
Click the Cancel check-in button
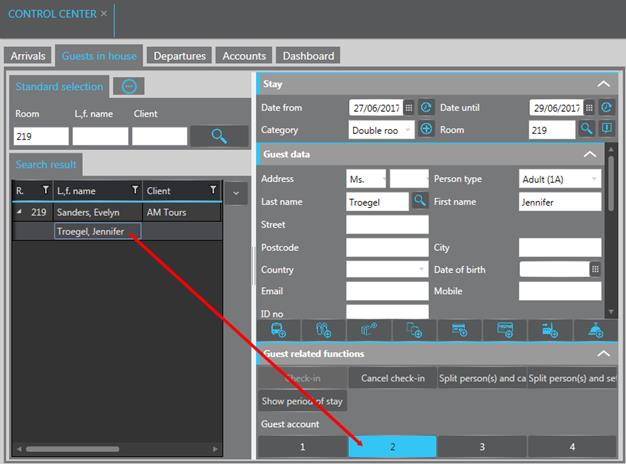coord(392,378)
